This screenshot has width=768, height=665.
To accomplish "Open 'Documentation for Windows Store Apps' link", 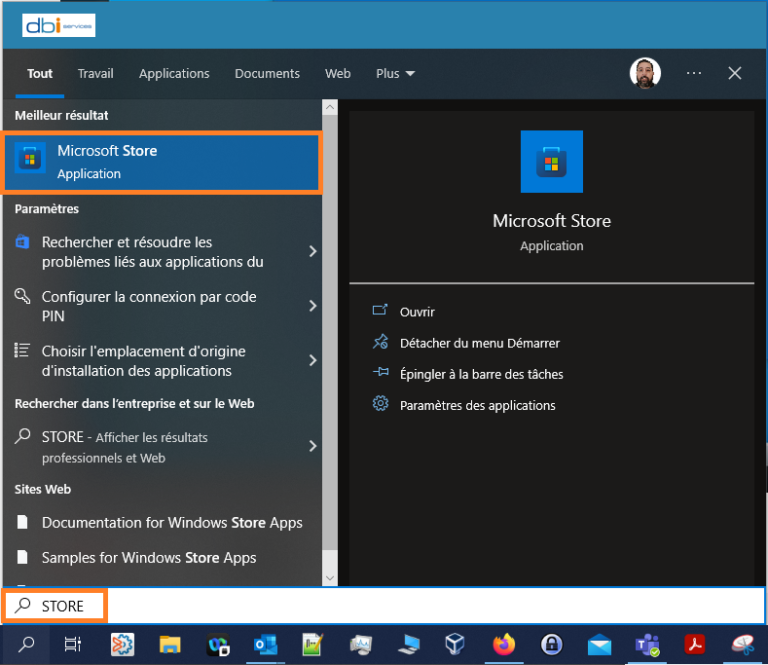I will (x=171, y=522).
